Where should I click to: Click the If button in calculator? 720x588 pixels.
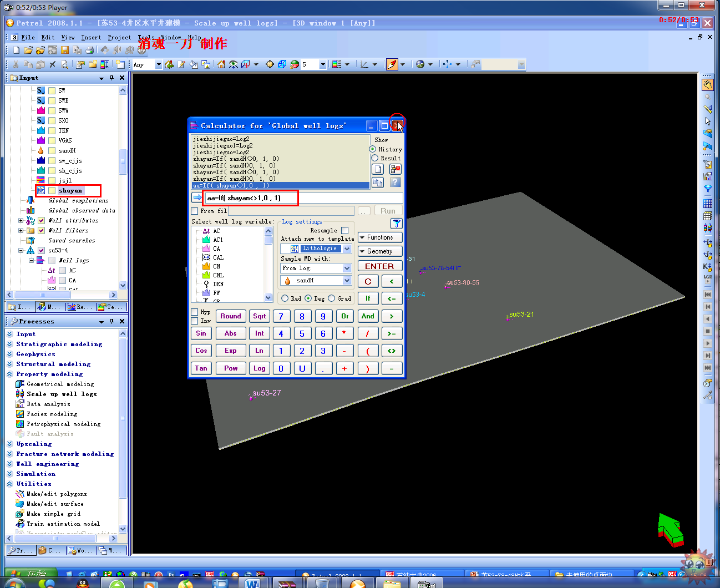click(x=368, y=298)
